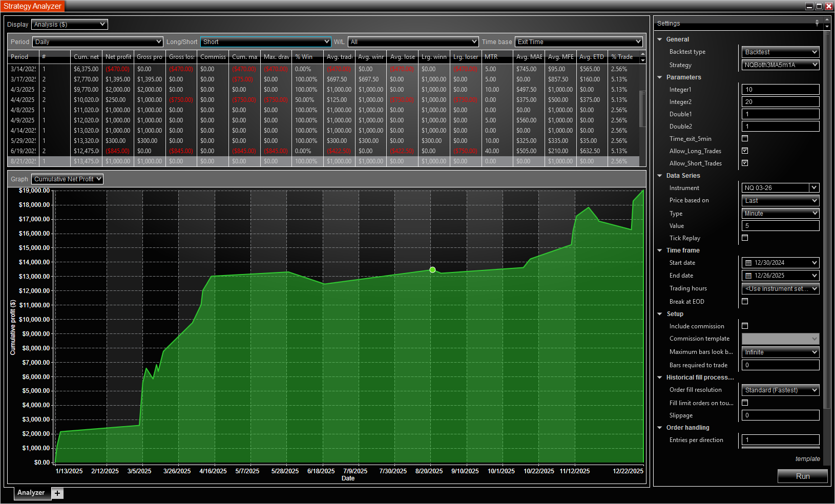This screenshot has height=504, width=835.
Task: Click the results table vertical scrollbar
Action: (642, 108)
